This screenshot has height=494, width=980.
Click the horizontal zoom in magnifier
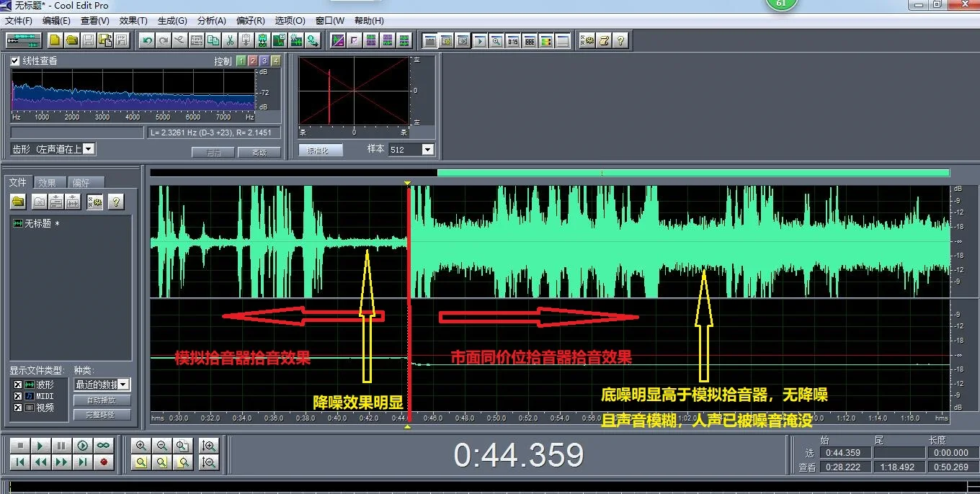(x=141, y=446)
